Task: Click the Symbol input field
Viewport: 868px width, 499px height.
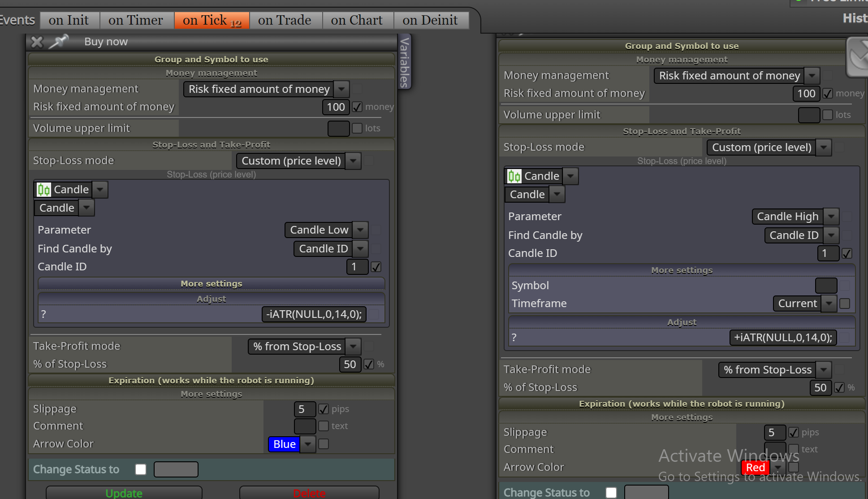Action: pos(826,286)
